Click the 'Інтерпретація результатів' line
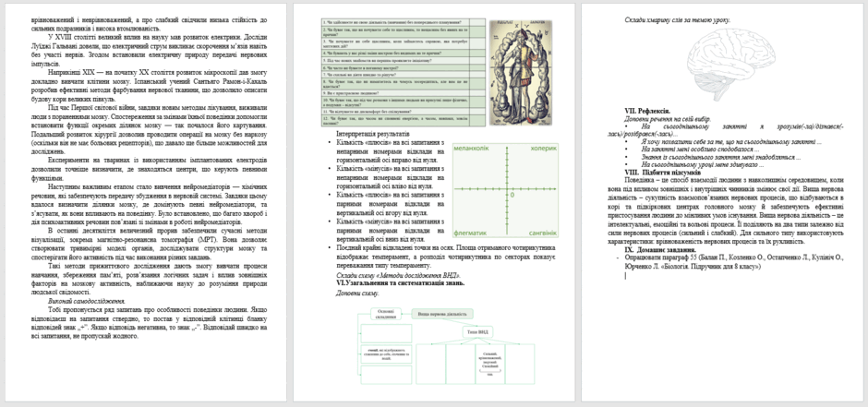 tap(373, 135)
